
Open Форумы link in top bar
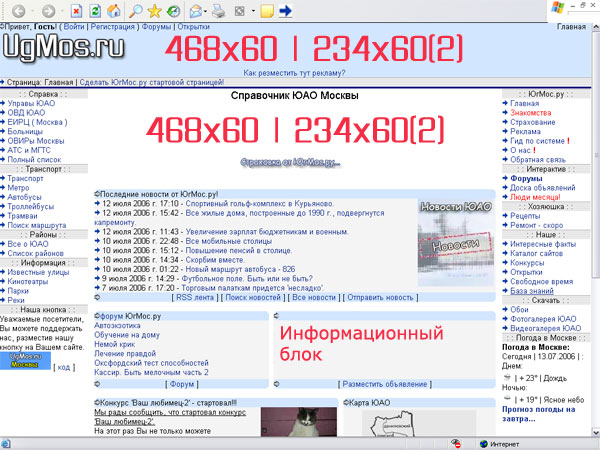point(156,27)
